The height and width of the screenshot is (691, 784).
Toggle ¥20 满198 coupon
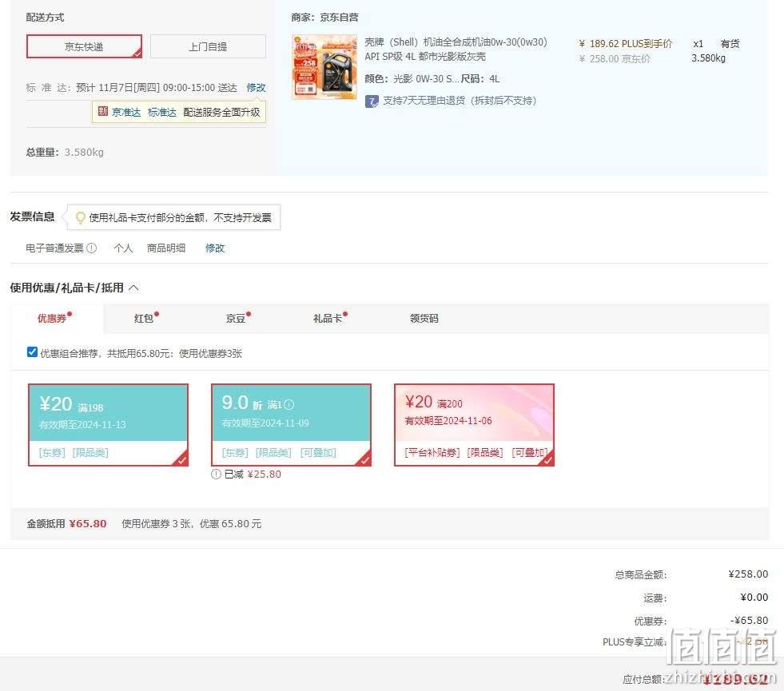click(x=108, y=425)
